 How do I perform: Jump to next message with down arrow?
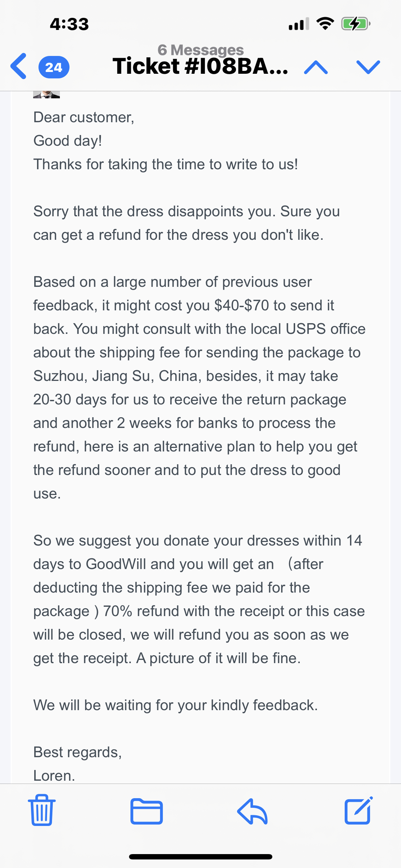(x=368, y=67)
